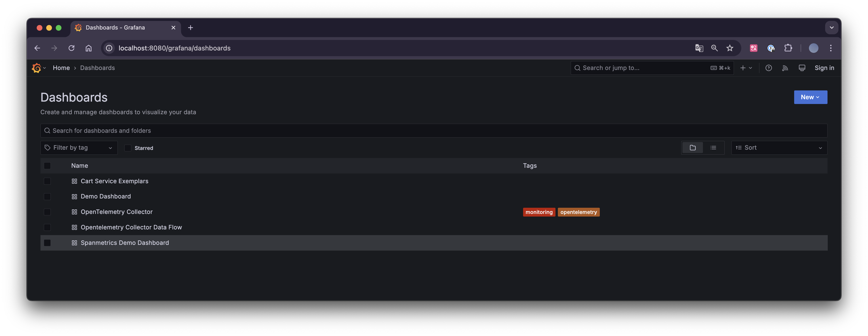Screen dimensions: 868x336
Task: Select the Demo Dashboard row checkbox
Action: click(x=47, y=197)
